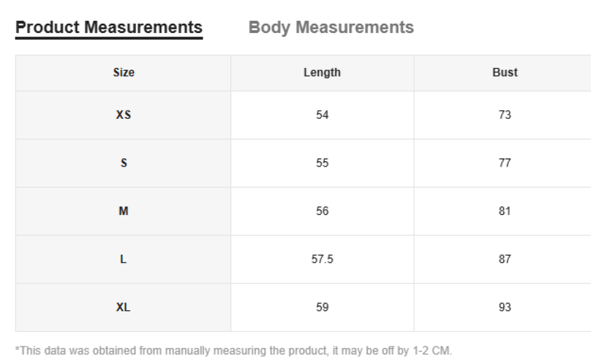Select the Product Measurements tab
The width and height of the screenshot is (591, 364).
coord(109,27)
